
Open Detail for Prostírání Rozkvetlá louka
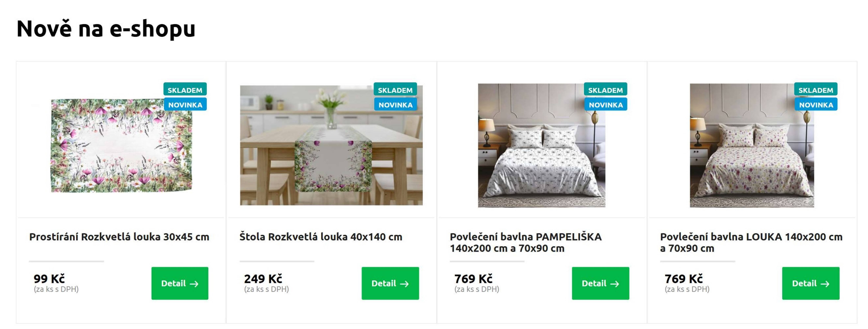pos(180,283)
